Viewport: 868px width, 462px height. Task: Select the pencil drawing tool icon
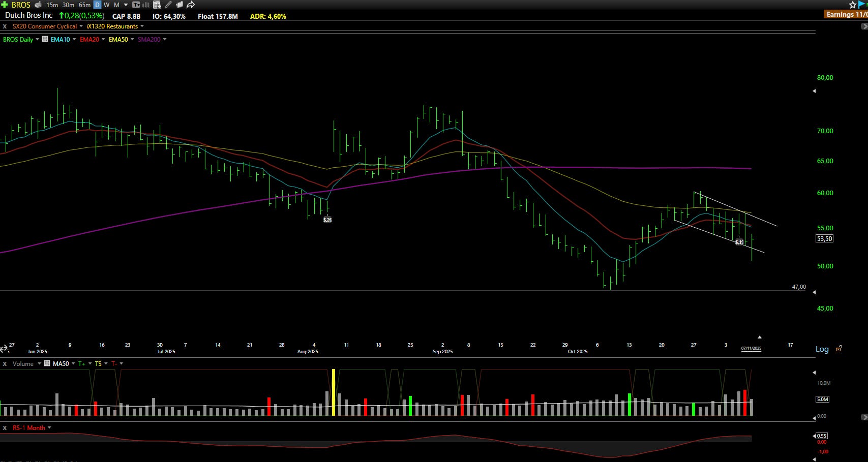168,5
